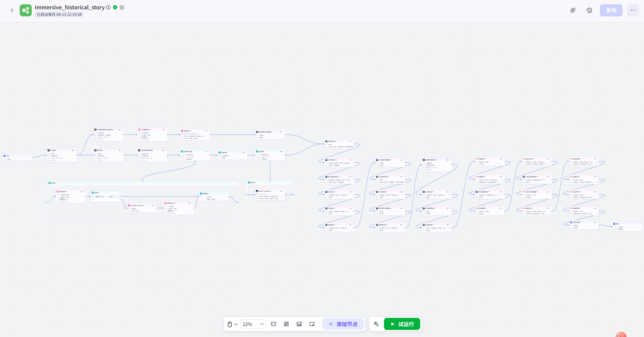The height and width of the screenshot is (337, 644).
Task: Open the workflow info icon beside the title
Action: (x=108, y=7)
